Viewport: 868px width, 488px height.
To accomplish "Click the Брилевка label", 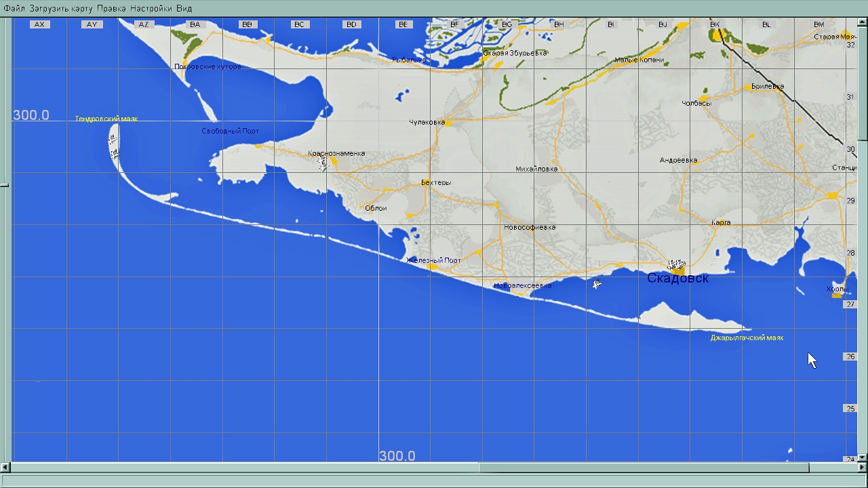I will (767, 86).
